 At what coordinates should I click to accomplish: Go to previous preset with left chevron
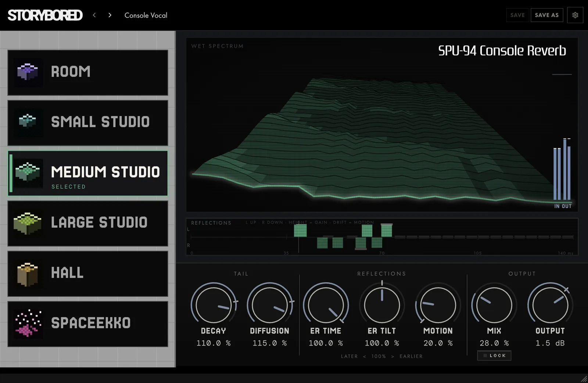94,15
